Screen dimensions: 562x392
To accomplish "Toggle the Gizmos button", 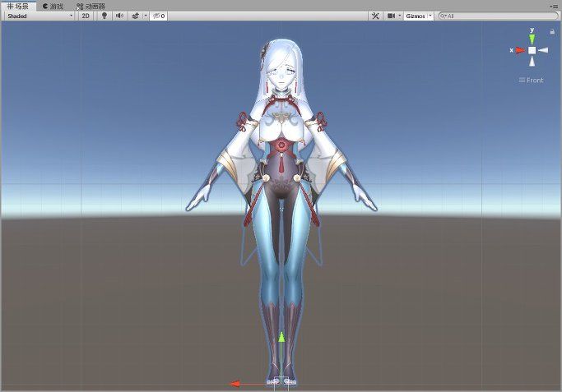I will click(x=416, y=16).
